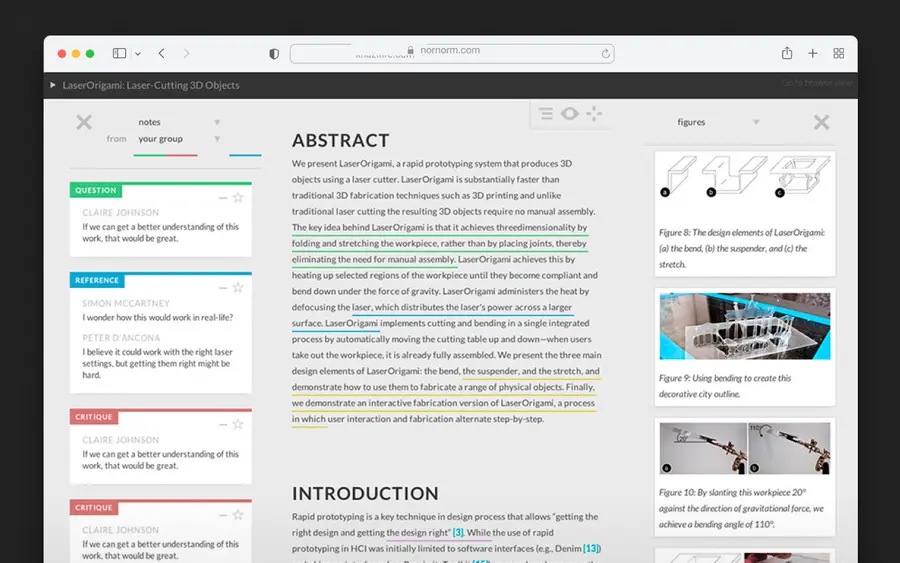Open the Figure 9 city outline photo
This screenshot has height=563, width=900.
(744, 326)
